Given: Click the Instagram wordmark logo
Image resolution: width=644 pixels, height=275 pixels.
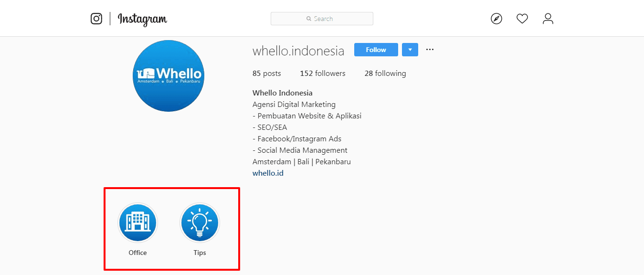Looking at the screenshot, I should (142, 19).
